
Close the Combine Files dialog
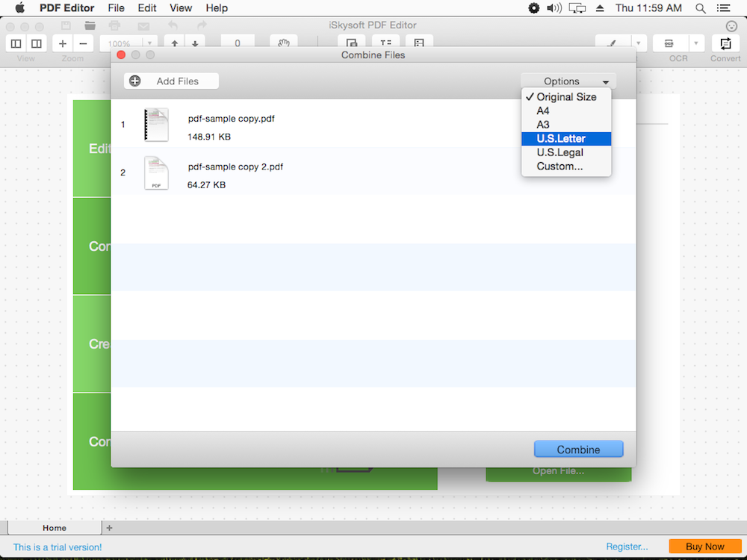point(121,55)
